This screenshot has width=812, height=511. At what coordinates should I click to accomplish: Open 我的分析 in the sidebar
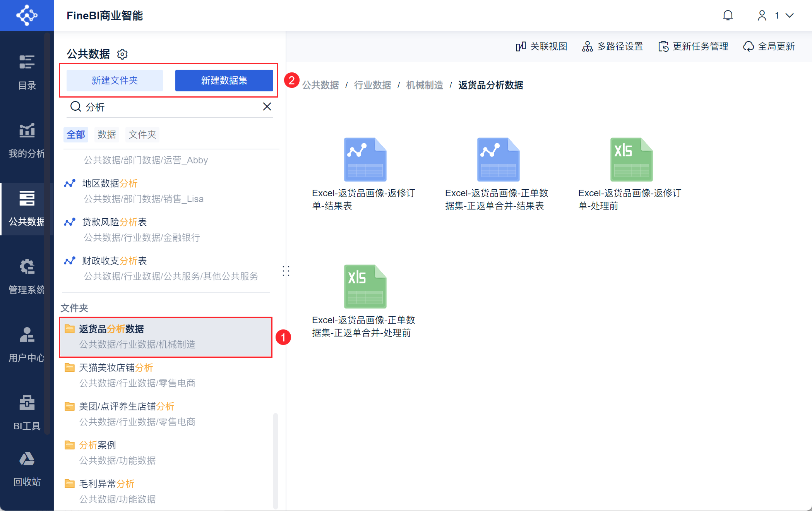(x=27, y=141)
